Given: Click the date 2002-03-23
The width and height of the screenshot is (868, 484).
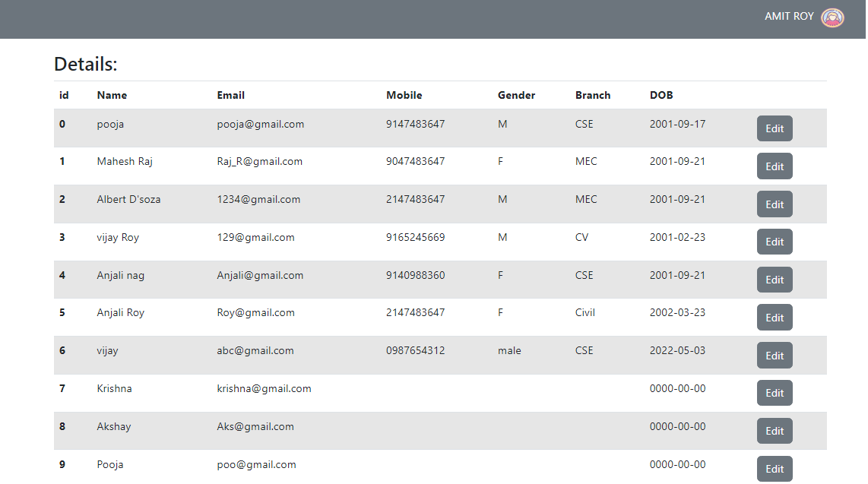Looking at the screenshot, I should 677,312.
